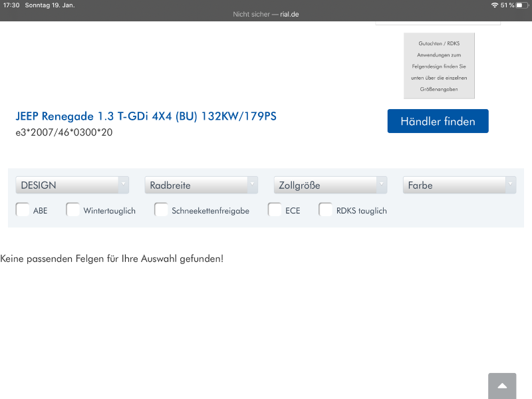Click the Händler finden button
Viewport: 532px width, 399px height.
[x=438, y=121]
